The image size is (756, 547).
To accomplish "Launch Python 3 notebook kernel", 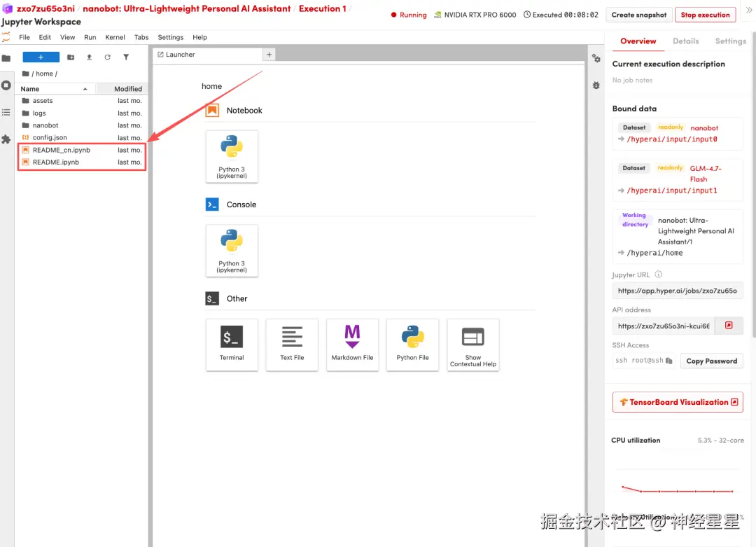I will tap(232, 156).
